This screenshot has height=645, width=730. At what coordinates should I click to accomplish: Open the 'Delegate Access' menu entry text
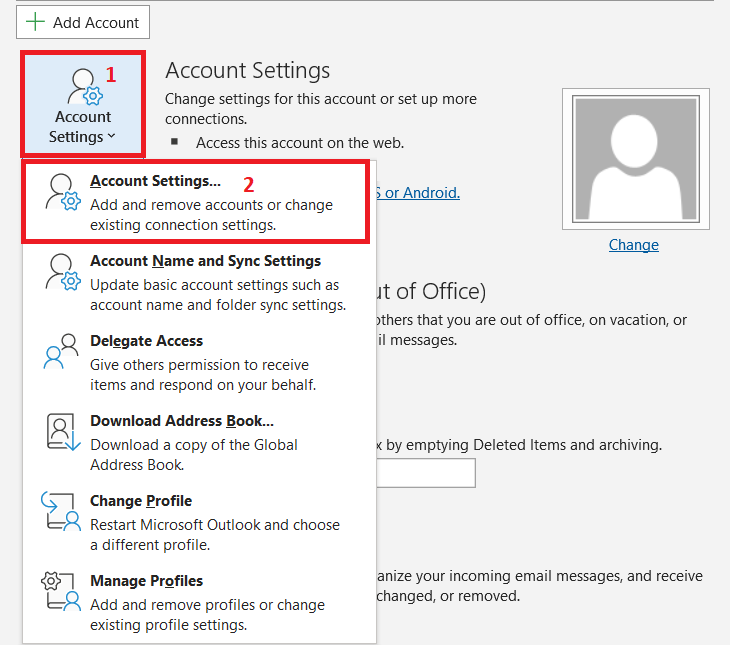[146, 341]
